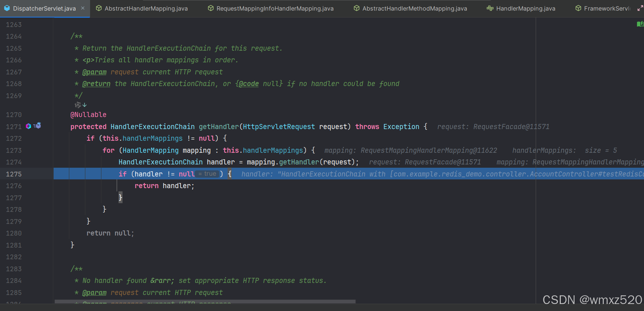Click the expand editor arrows icon
The image size is (644, 311).
(x=640, y=8)
